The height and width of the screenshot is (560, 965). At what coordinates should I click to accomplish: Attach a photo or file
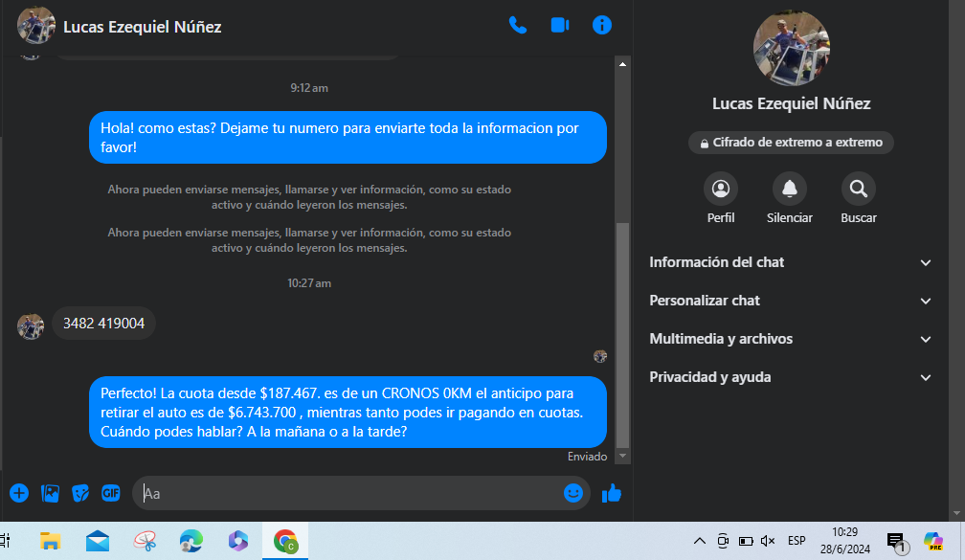click(x=50, y=493)
